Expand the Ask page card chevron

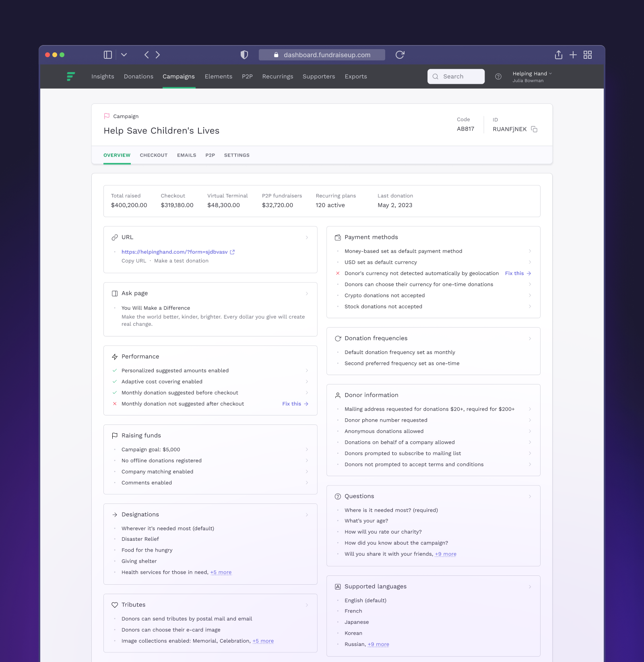[x=307, y=294]
